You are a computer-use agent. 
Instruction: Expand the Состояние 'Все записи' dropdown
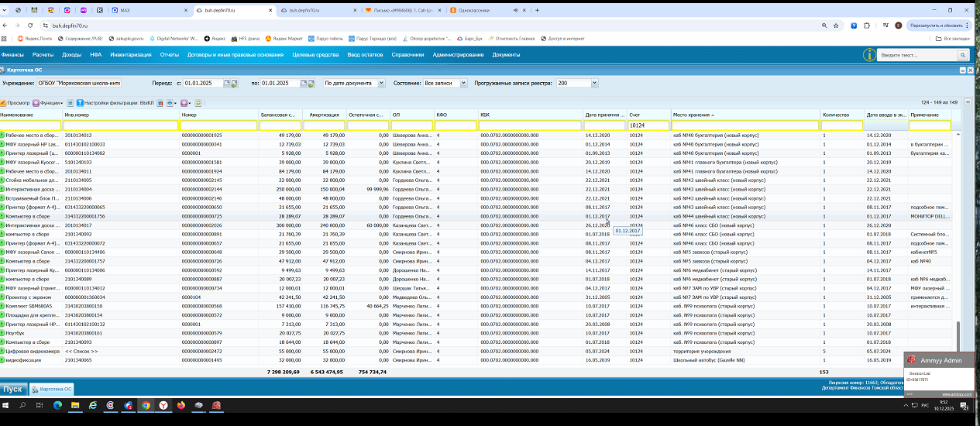pos(463,83)
